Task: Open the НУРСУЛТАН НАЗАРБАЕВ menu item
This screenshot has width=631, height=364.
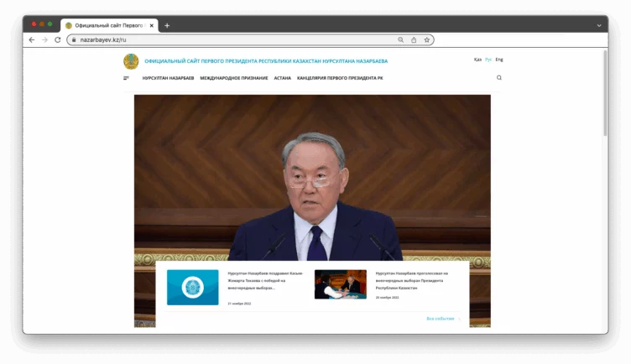Action: coord(168,78)
